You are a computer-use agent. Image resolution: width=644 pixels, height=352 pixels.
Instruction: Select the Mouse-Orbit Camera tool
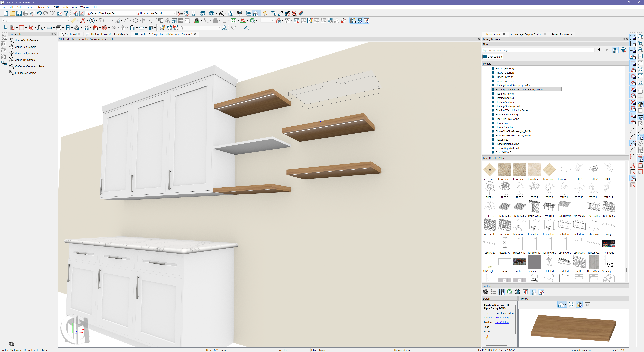[26, 40]
